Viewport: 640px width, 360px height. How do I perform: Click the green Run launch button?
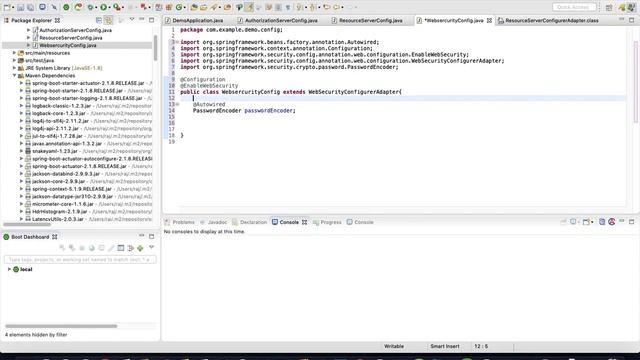pos(104,7)
